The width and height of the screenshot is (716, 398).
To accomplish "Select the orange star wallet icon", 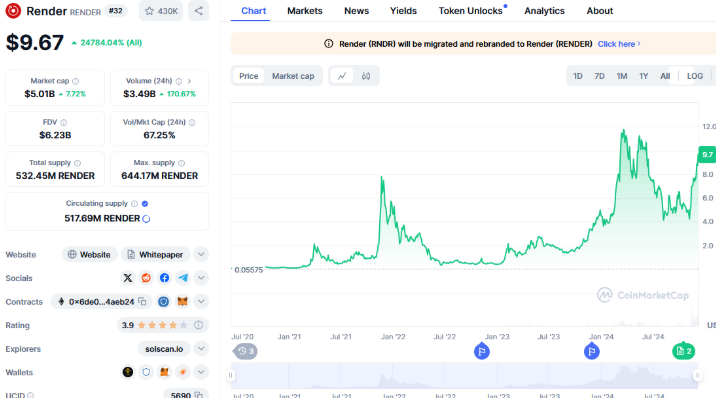I will (x=183, y=372).
